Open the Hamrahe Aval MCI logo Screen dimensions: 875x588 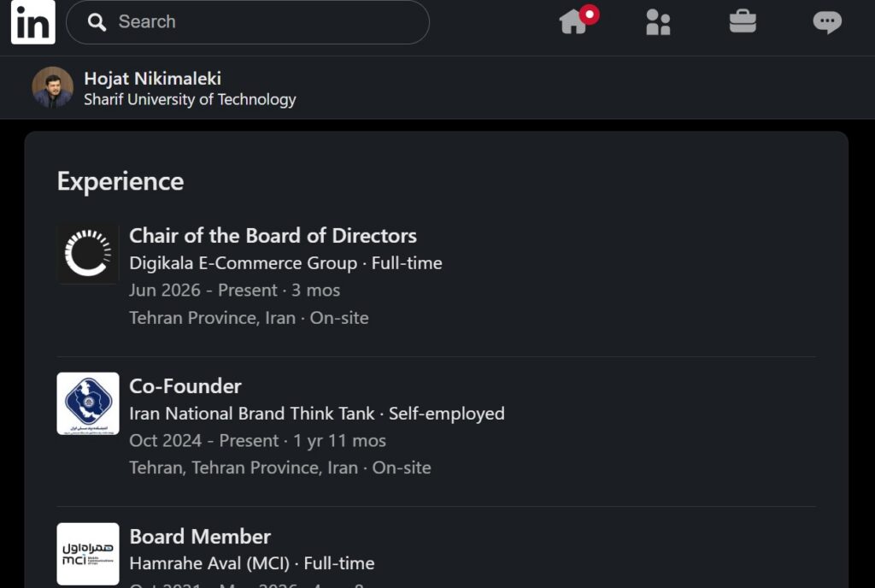[x=88, y=554]
